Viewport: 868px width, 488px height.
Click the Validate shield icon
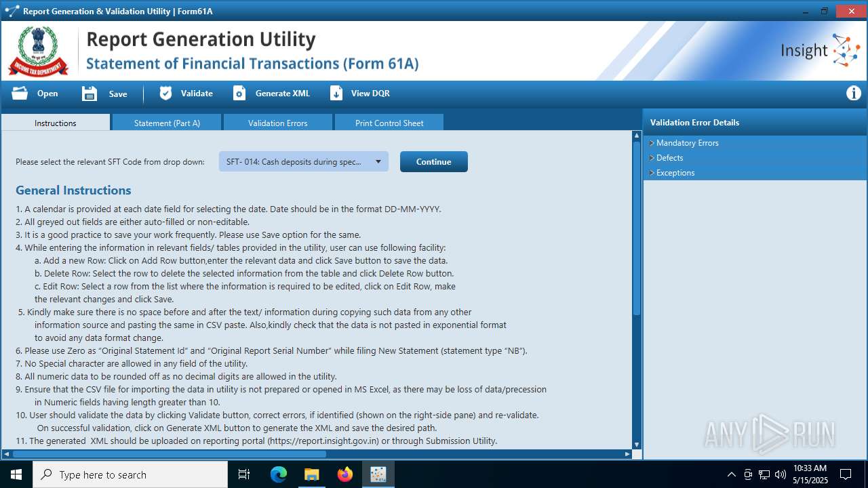[165, 94]
